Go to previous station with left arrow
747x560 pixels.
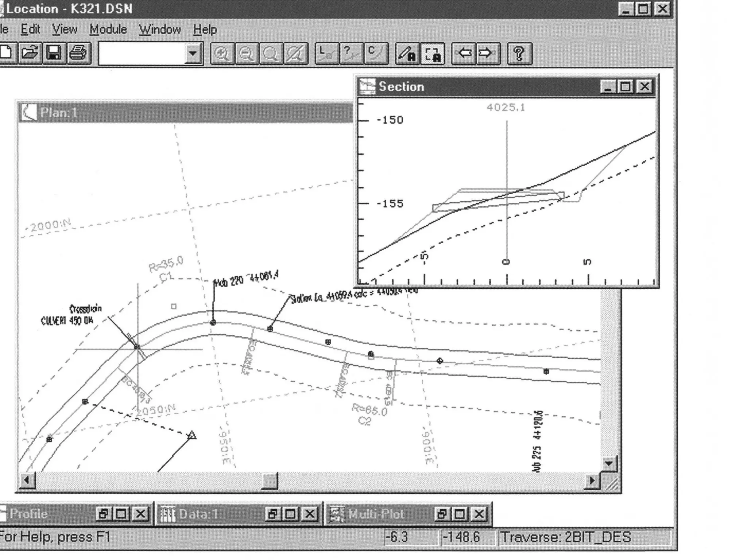[x=464, y=54]
